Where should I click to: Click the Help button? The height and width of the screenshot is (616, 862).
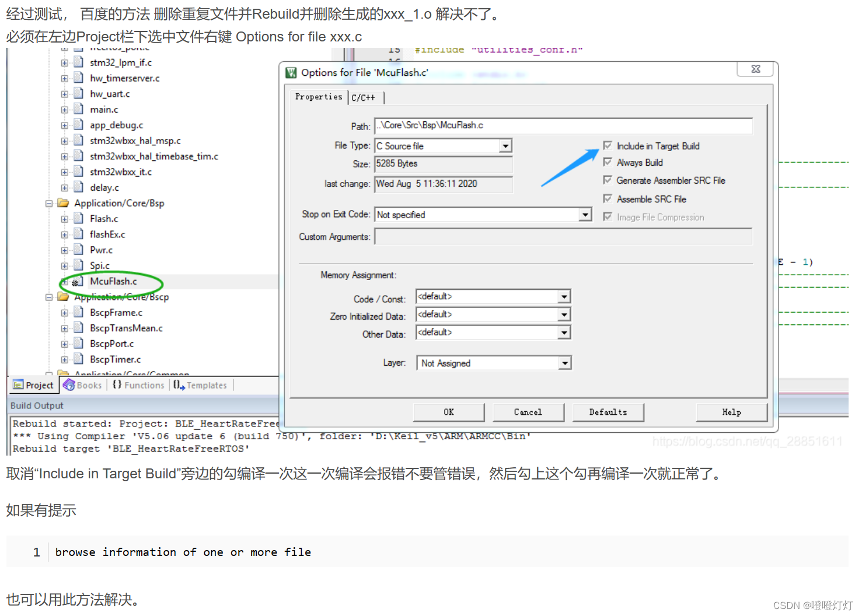tap(732, 412)
